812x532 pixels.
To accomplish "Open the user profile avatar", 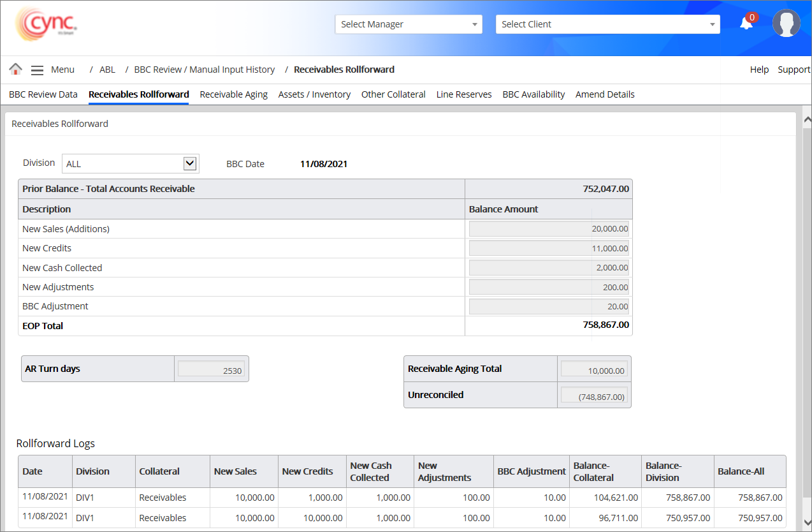I will click(786, 24).
